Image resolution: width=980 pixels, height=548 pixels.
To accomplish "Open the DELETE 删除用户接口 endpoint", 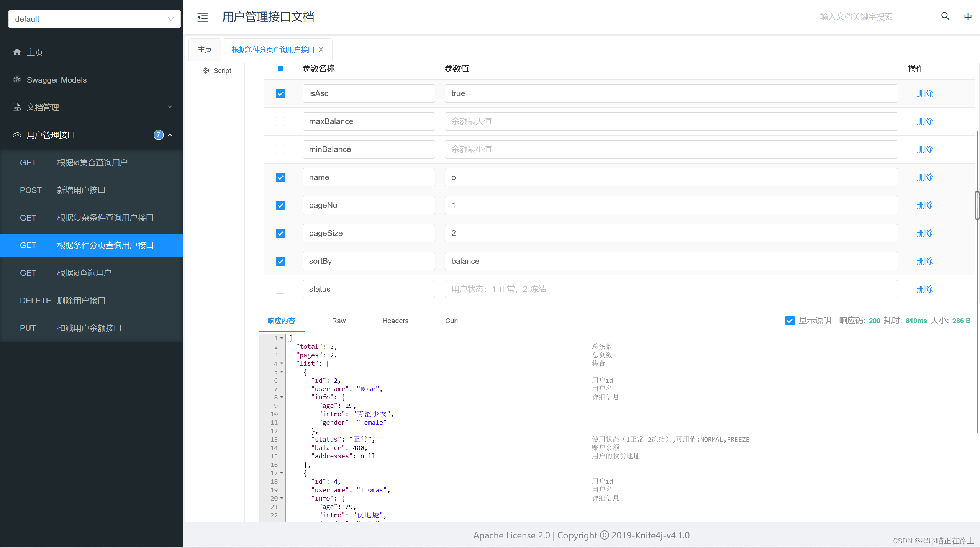I will tap(81, 300).
